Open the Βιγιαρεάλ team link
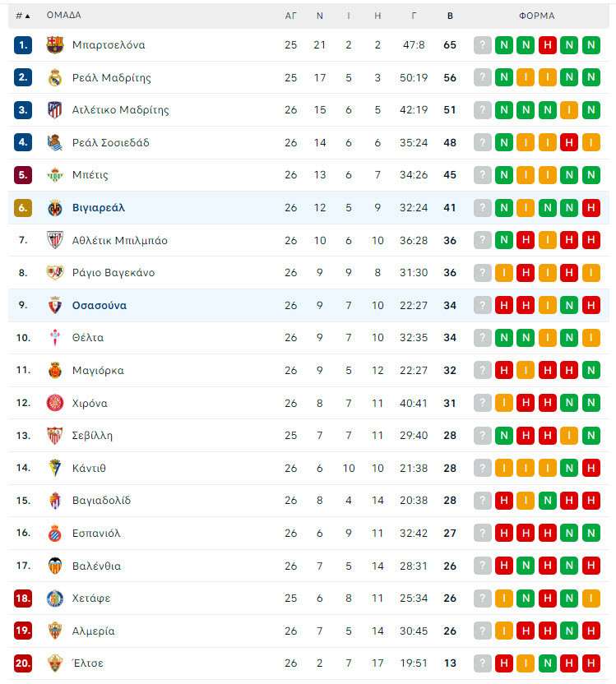Image resolution: width=616 pixels, height=684 pixels. tap(99, 208)
